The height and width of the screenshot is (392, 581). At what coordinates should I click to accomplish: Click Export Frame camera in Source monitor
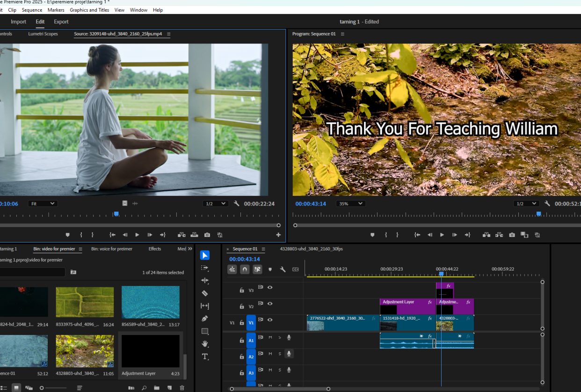[x=207, y=235]
